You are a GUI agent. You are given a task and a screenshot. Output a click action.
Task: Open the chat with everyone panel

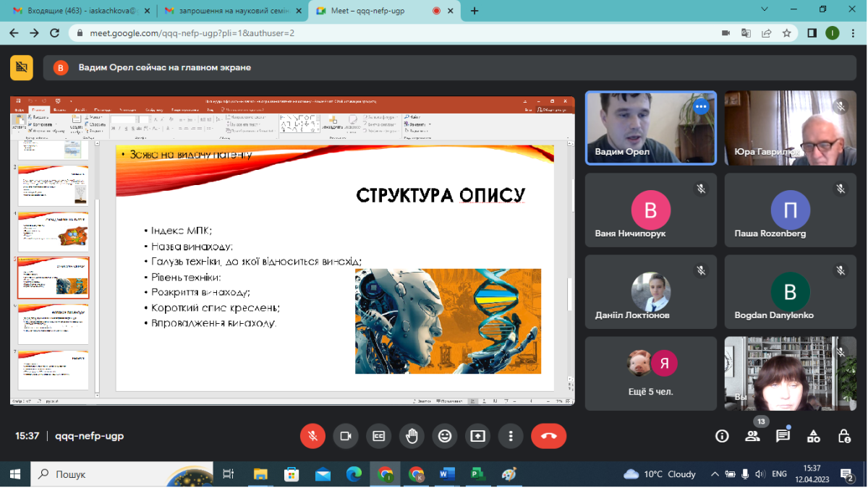tap(783, 436)
